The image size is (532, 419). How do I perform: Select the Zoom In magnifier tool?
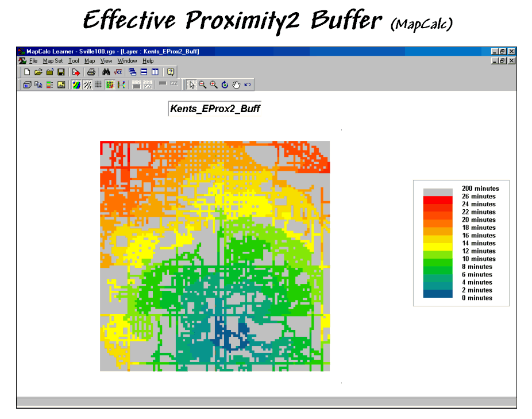point(213,85)
